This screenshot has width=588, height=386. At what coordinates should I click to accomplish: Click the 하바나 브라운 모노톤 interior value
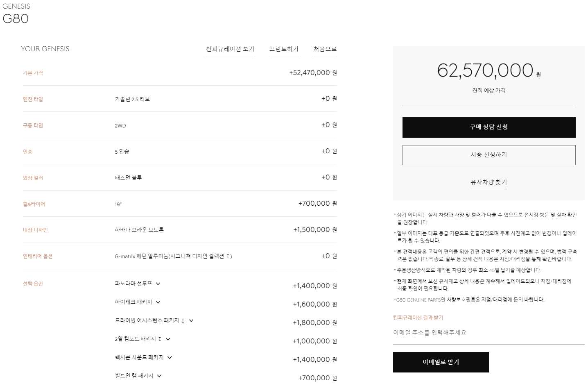139,230
